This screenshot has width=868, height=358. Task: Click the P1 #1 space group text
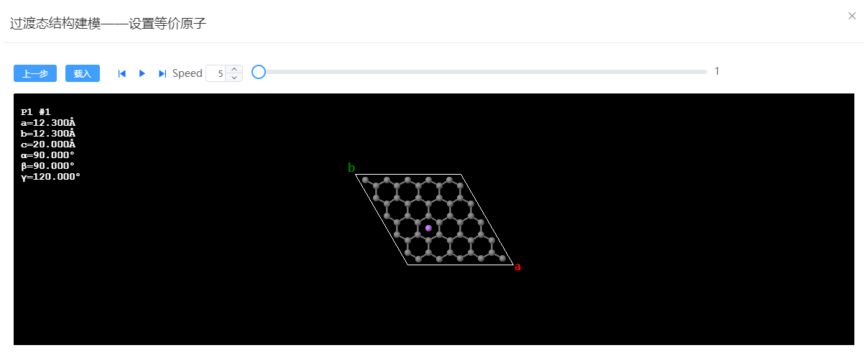click(36, 112)
